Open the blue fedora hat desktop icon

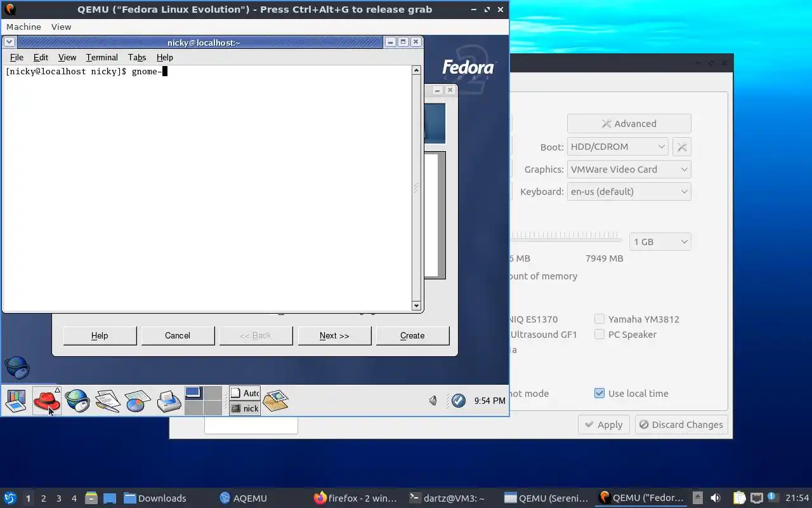pyautogui.click(x=17, y=368)
